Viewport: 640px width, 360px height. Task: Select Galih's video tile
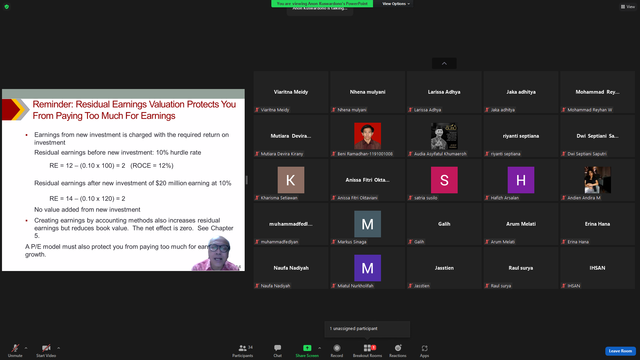pos(444,224)
